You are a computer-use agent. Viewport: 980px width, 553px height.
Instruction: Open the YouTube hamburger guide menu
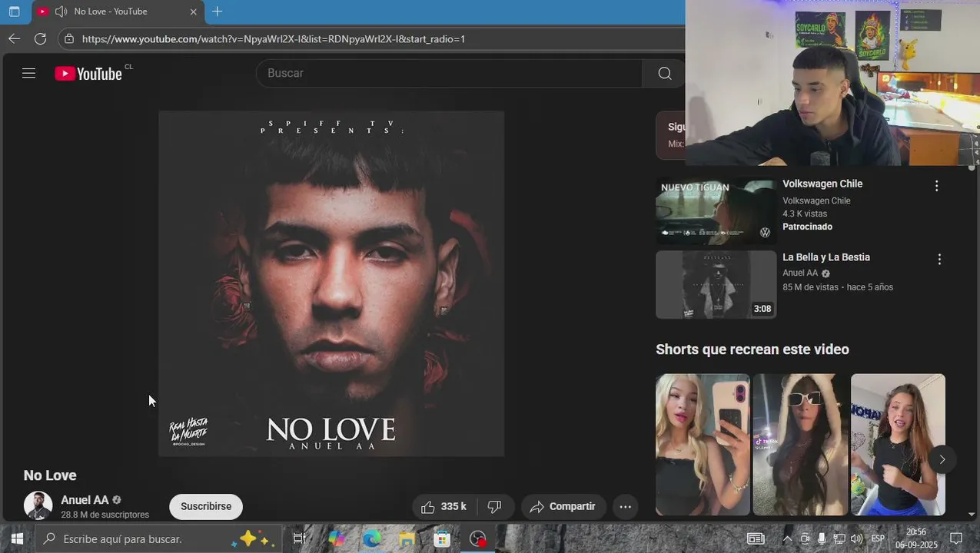[x=29, y=73]
